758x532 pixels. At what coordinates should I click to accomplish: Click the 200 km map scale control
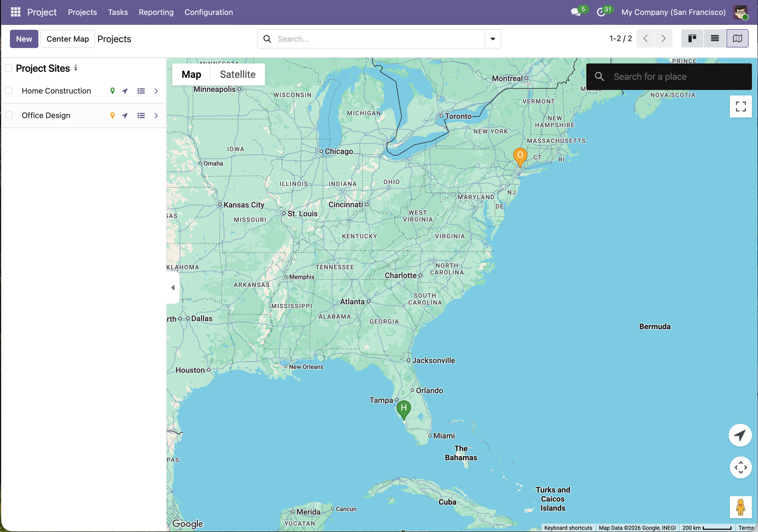(707, 528)
